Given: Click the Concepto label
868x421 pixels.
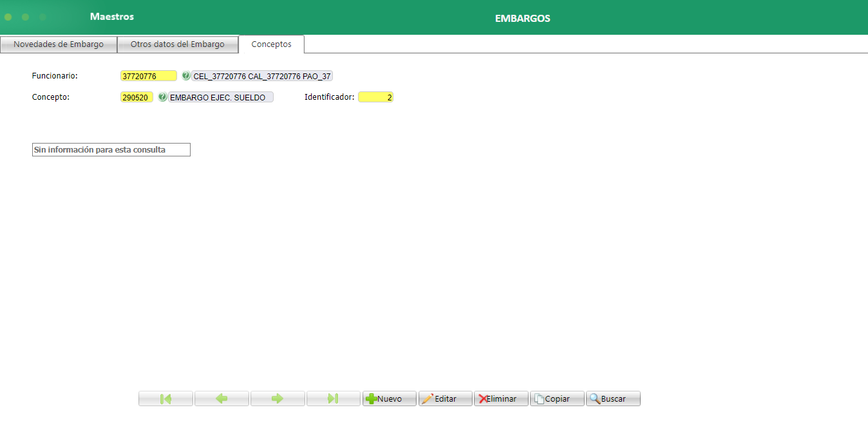Looking at the screenshot, I should point(50,97).
